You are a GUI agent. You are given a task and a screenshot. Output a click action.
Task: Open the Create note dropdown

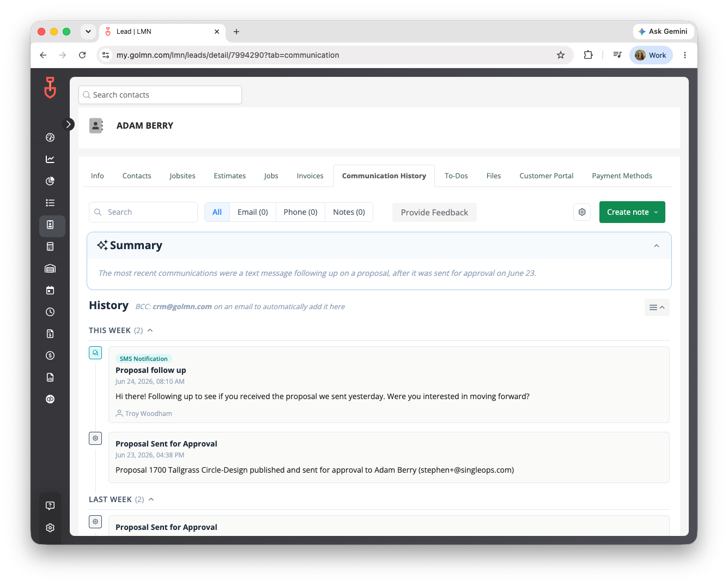coord(632,212)
